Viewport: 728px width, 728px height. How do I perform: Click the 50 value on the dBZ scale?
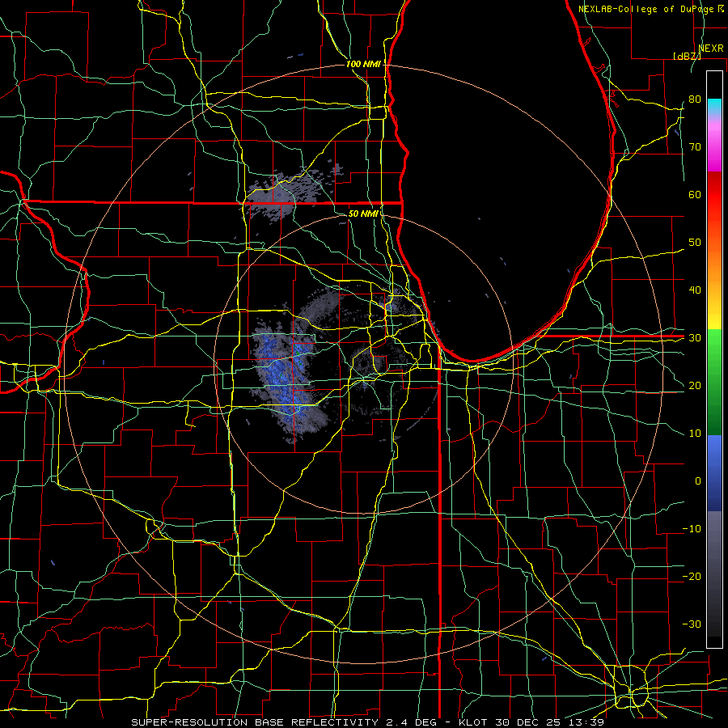point(695,243)
